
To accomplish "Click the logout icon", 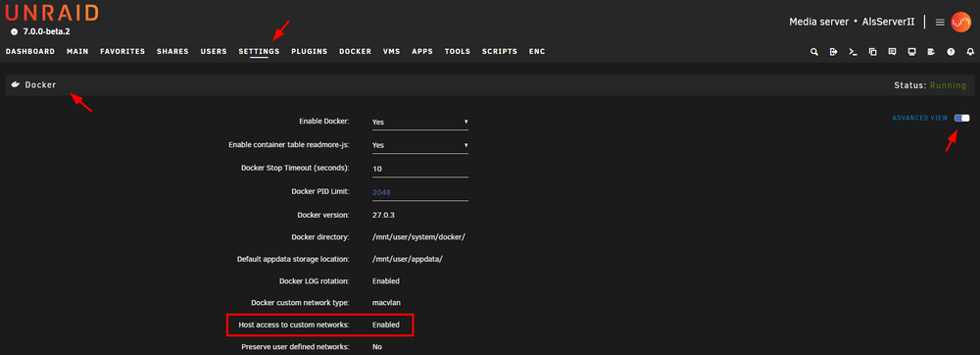I will click(x=833, y=52).
